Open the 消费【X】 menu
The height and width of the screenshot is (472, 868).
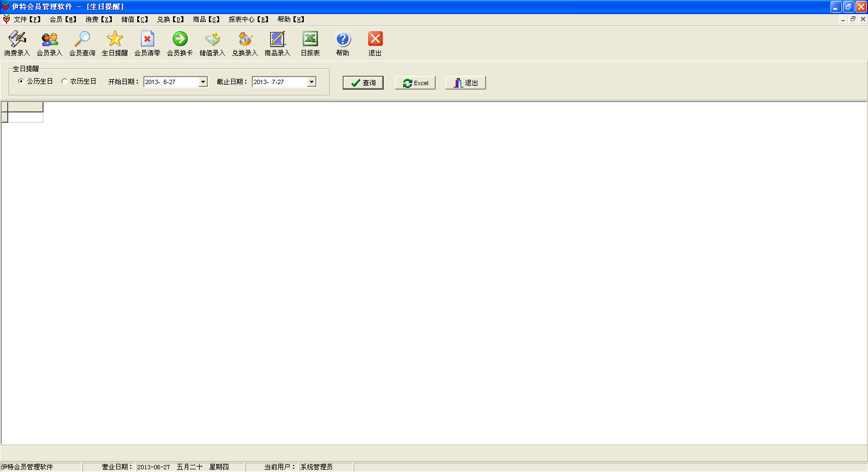(99, 20)
